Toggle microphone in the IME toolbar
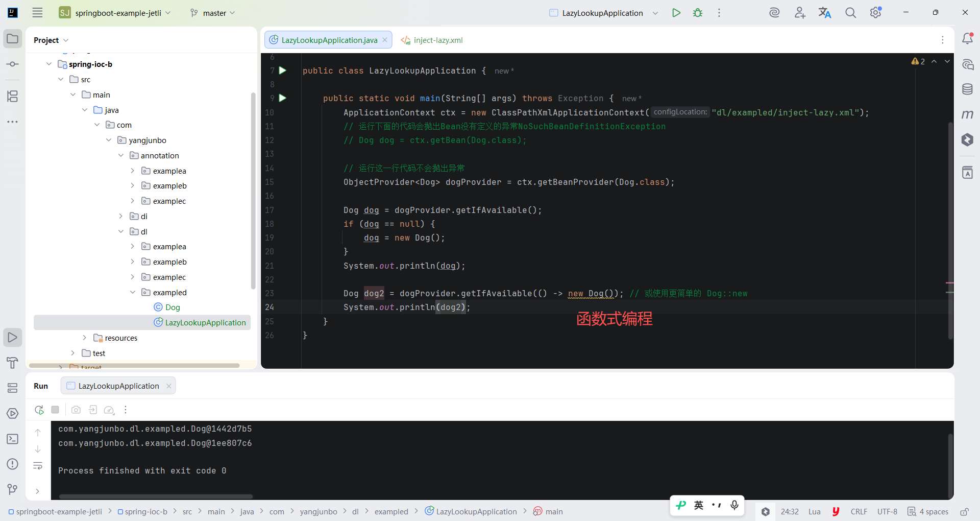The width and height of the screenshot is (980, 521). point(734,505)
